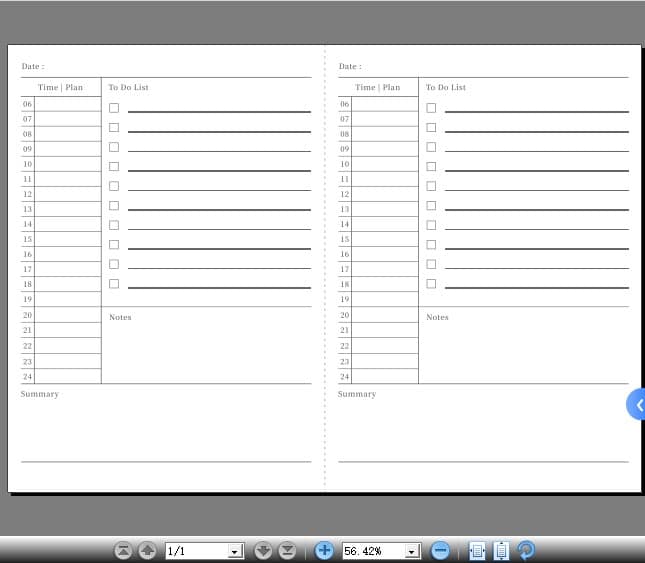Zoom in with the plus icon
645x563 pixels.
point(324,550)
